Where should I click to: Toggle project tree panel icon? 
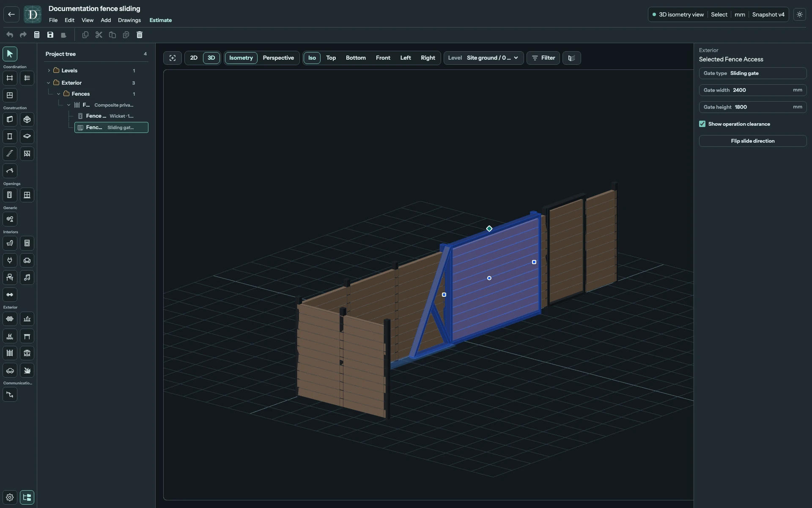point(27,497)
